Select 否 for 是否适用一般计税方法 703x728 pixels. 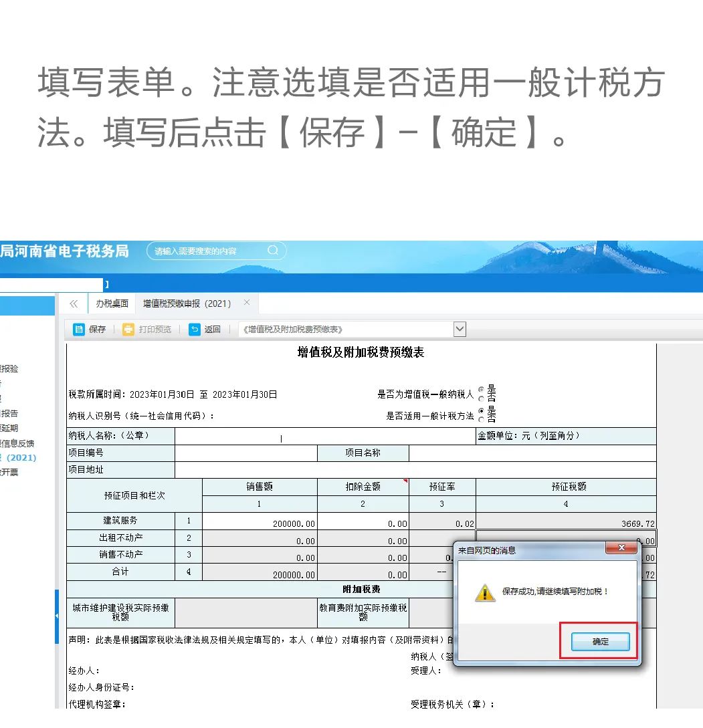tap(482, 419)
